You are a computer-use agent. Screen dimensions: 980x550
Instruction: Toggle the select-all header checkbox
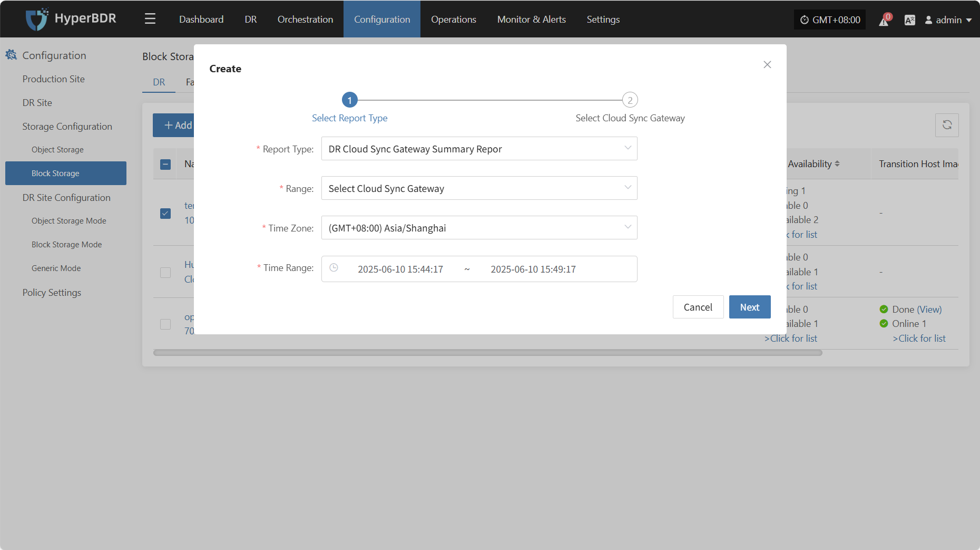[165, 164]
